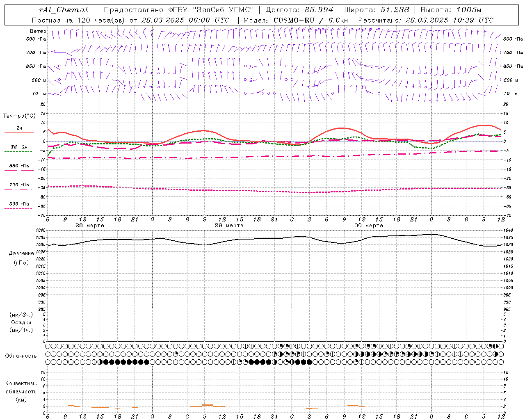The width and height of the screenshot is (525, 420).
Task: Click the Высота: 1005м header value
Action: pos(451,10)
